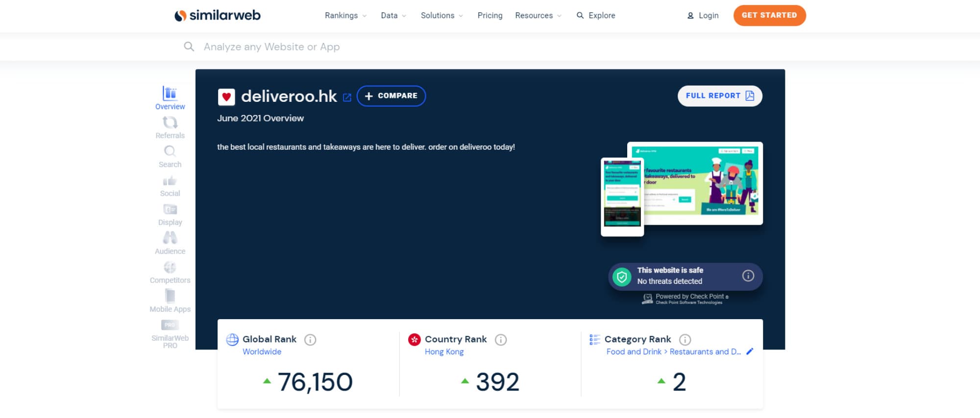The width and height of the screenshot is (980, 418).
Task: Show Global Rank info tooltip
Action: point(310,340)
